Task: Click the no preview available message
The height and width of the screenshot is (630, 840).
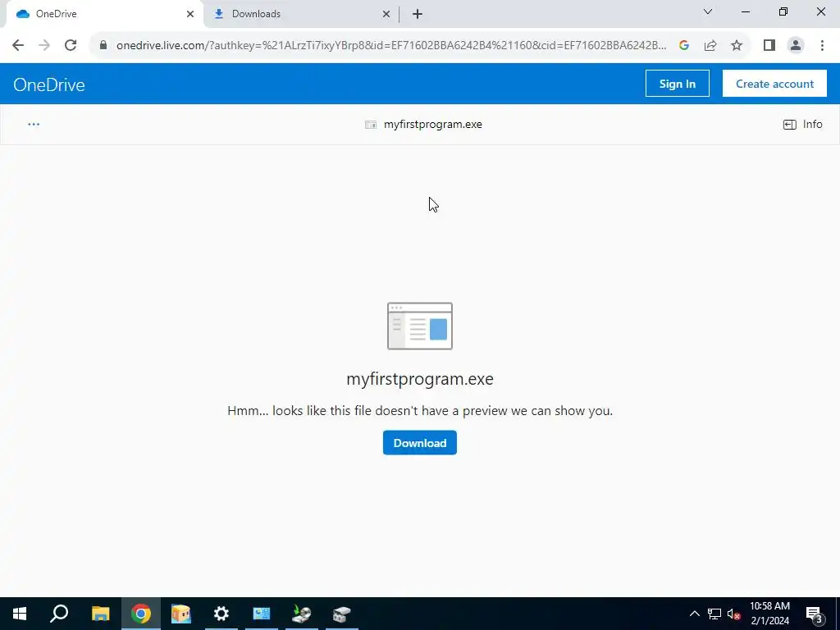Action: [420, 411]
